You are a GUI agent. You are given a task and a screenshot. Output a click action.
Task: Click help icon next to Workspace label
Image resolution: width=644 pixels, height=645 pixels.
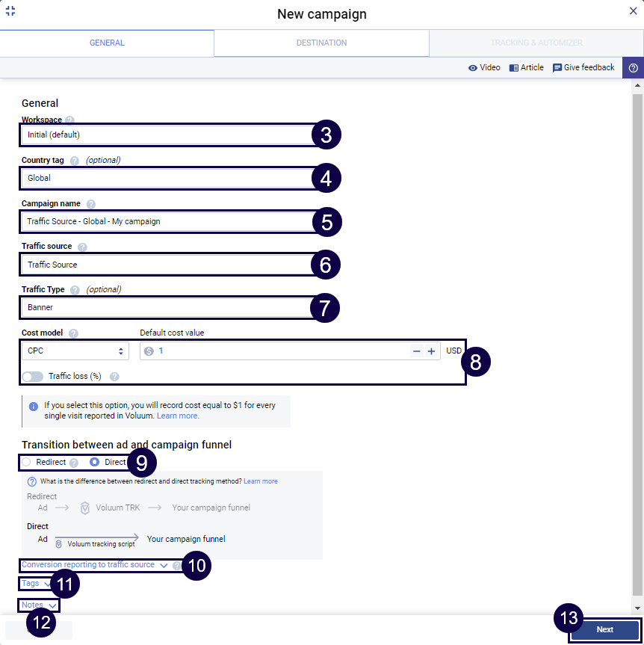(x=69, y=120)
